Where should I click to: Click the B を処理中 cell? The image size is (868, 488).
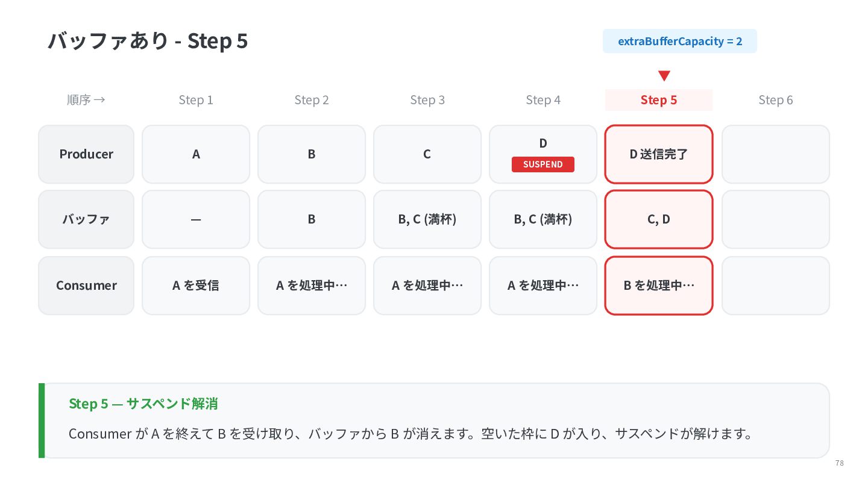pos(659,286)
